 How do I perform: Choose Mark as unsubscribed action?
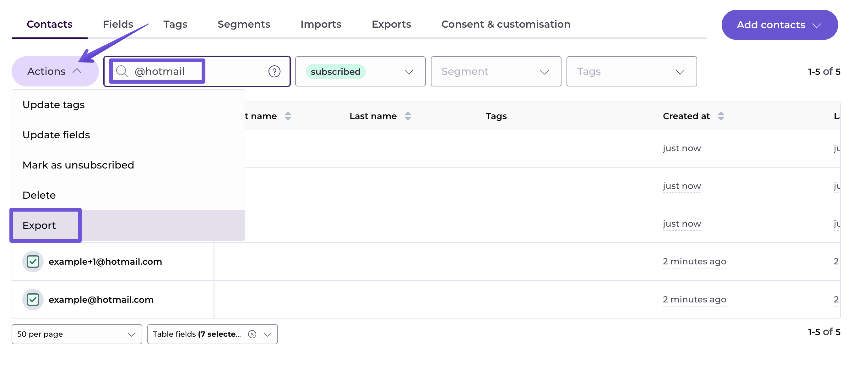coord(78,165)
